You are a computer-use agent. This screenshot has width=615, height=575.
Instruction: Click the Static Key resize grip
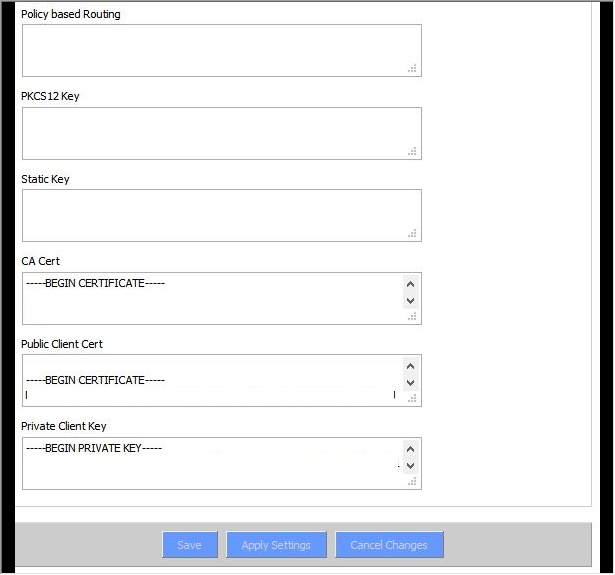coord(412,234)
